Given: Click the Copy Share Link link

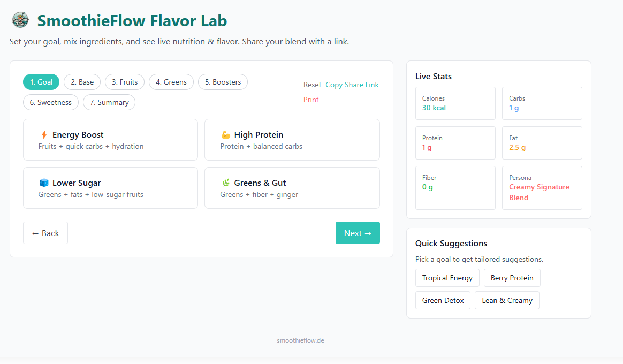Looking at the screenshot, I should [352, 85].
